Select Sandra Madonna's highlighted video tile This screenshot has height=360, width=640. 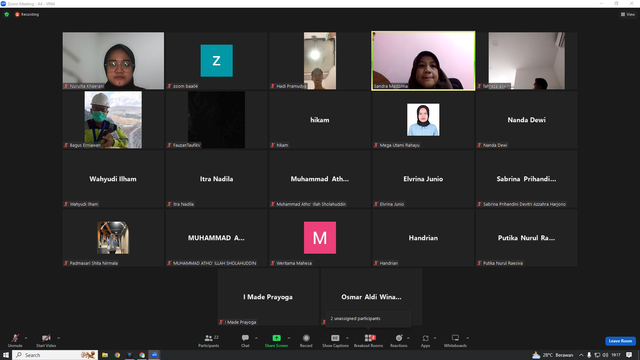(423, 60)
